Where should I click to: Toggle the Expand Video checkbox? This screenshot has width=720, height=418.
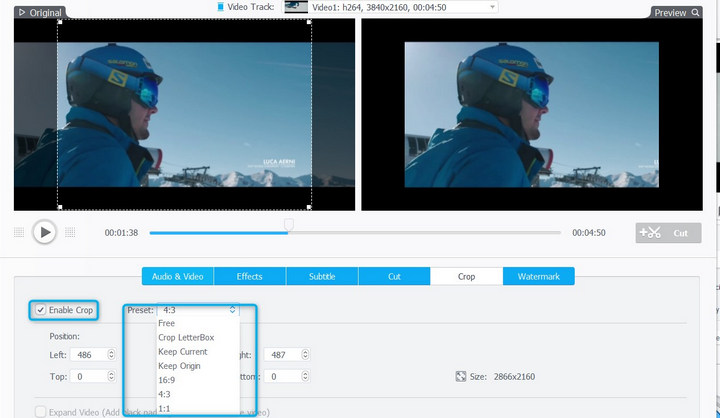(40, 411)
